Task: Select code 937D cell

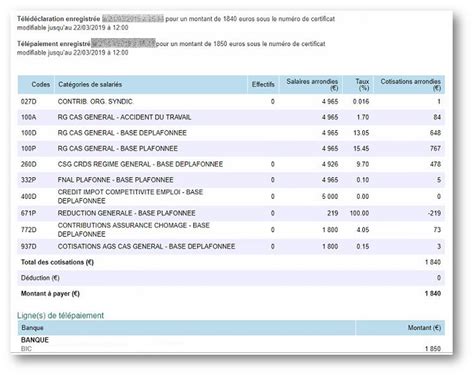Action: [29, 246]
